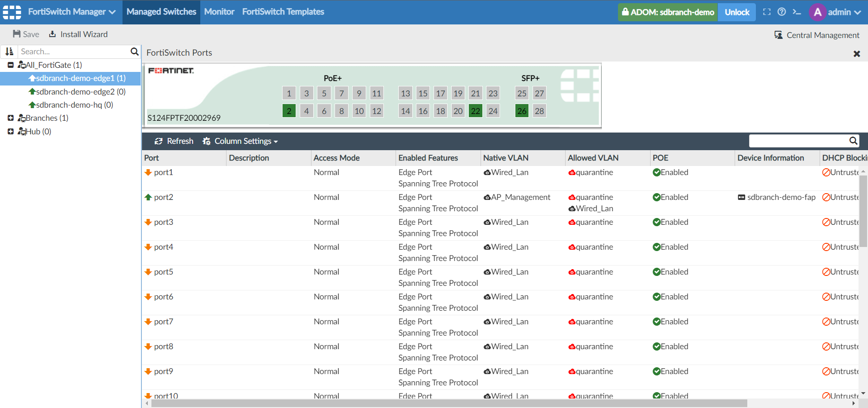Click switch faceplate port 18

[440, 111]
